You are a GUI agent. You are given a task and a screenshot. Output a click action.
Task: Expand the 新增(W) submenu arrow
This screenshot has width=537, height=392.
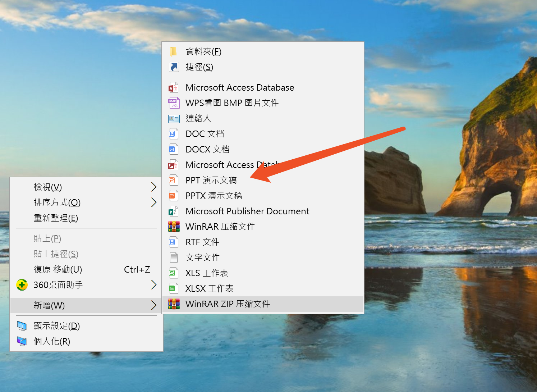click(x=153, y=305)
